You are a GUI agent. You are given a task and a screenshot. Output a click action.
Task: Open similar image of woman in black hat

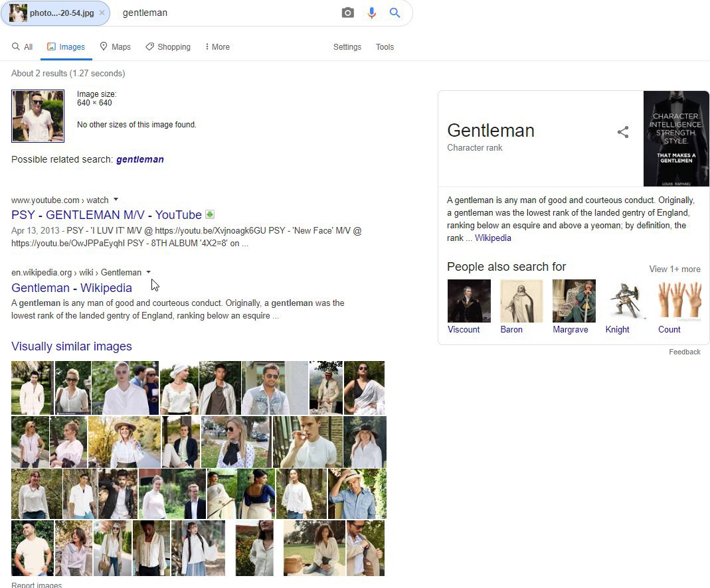coord(365,442)
